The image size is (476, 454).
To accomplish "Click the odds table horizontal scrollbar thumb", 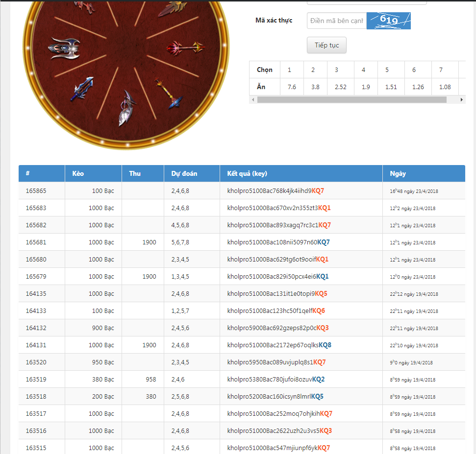I will 351,99.
